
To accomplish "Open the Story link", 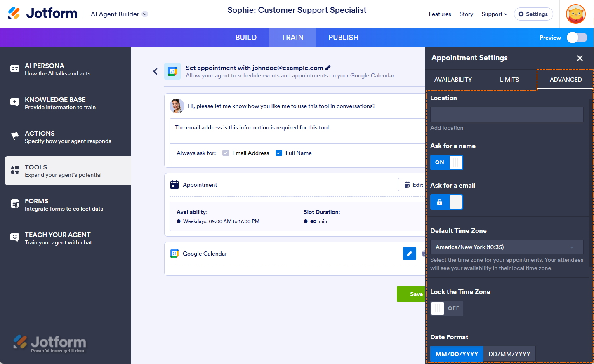I will pyautogui.click(x=466, y=14).
